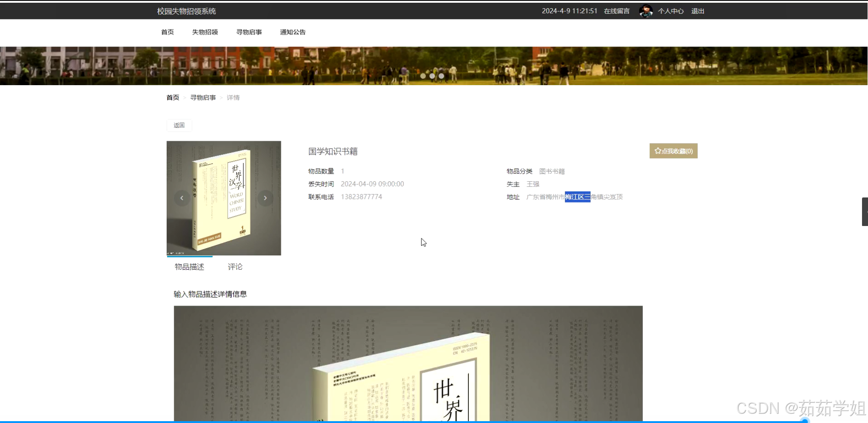Image resolution: width=868 pixels, height=423 pixels.
Task: Click the book cover thumbnail image
Action: coord(224,198)
